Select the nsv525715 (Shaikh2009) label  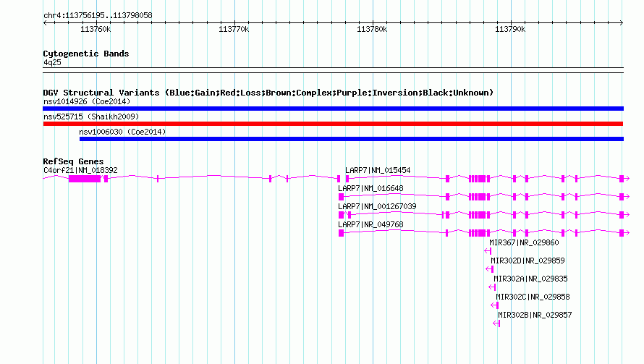tap(91, 117)
